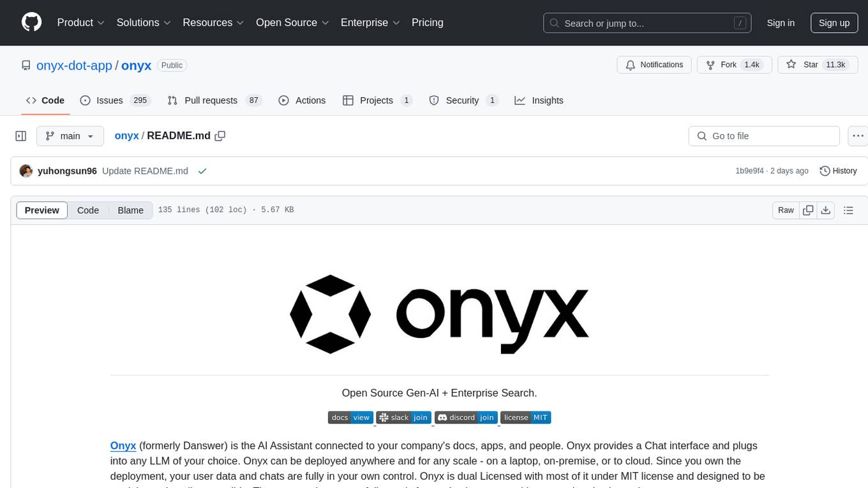Expand the Enterprise menu

[x=370, y=22]
